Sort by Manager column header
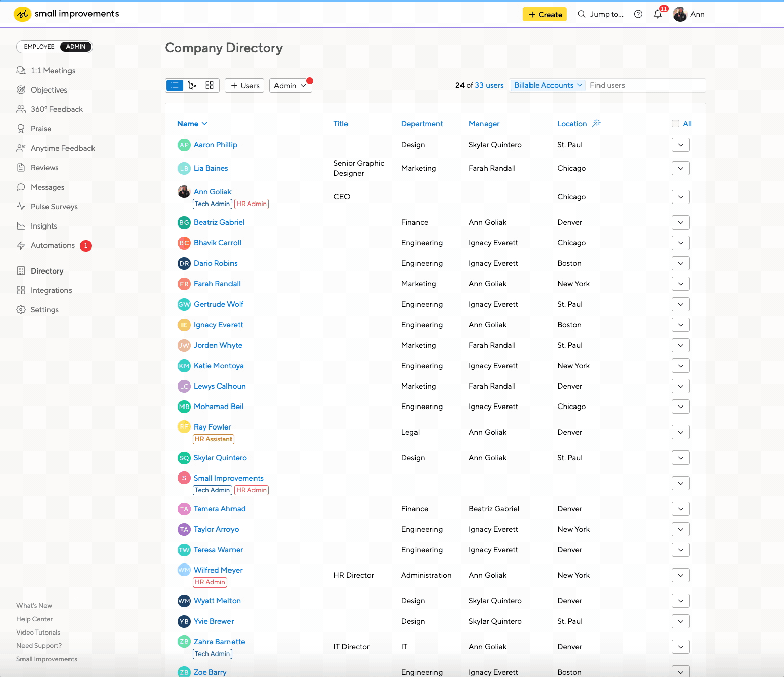784x677 pixels. tap(484, 124)
